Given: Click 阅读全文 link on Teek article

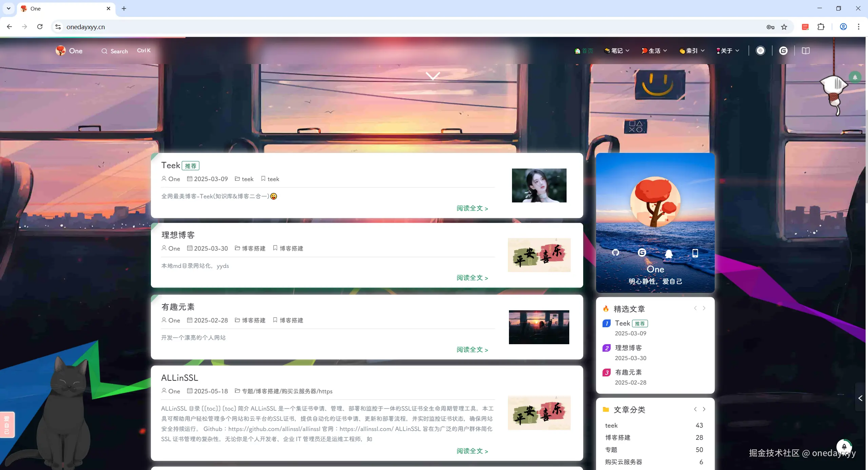Looking at the screenshot, I should click(x=472, y=208).
